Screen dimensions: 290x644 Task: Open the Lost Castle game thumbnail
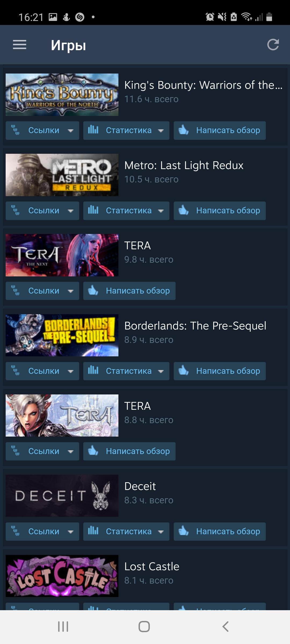62,576
